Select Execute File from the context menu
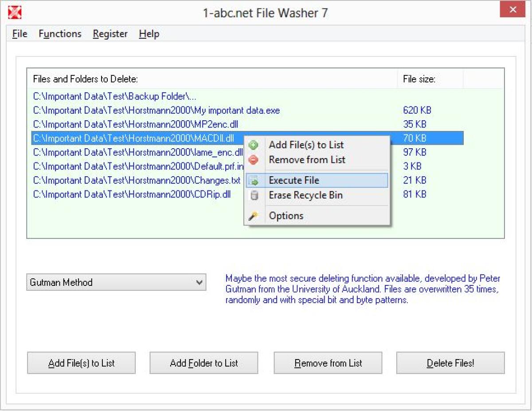Viewport: 532px width, 411px height. click(293, 180)
